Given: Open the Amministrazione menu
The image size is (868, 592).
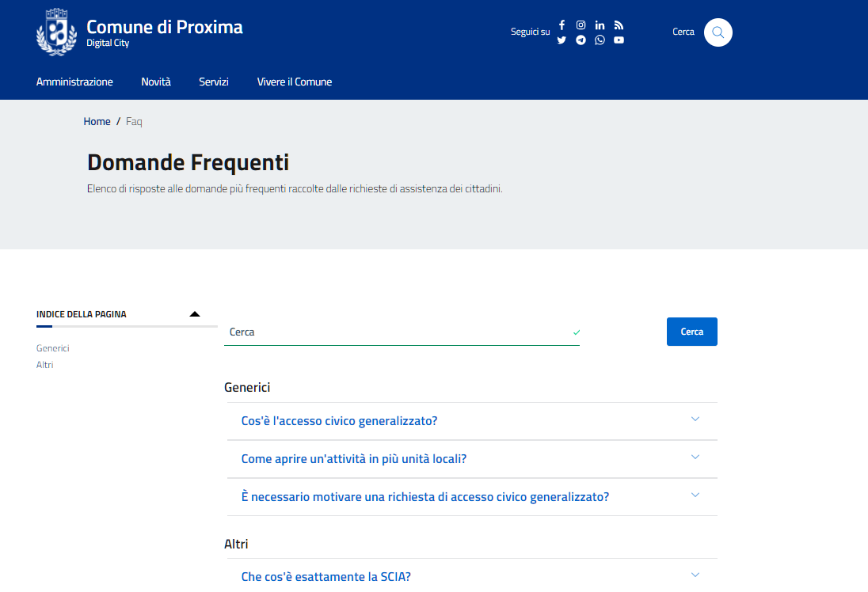Looking at the screenshot, I should click(x=74, y=82).
